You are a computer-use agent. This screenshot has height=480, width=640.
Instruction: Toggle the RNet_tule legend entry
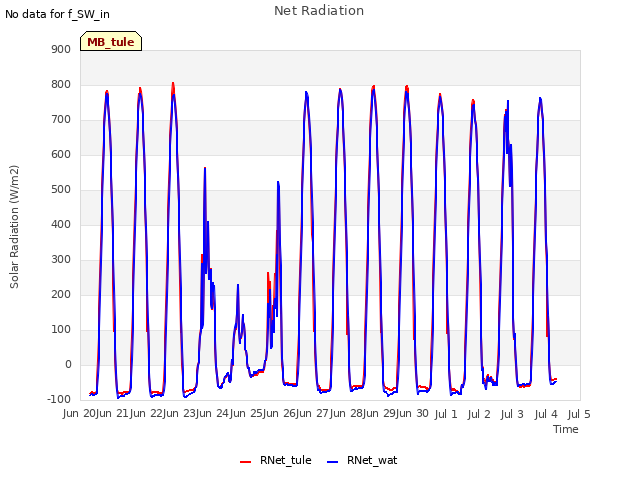276,460
